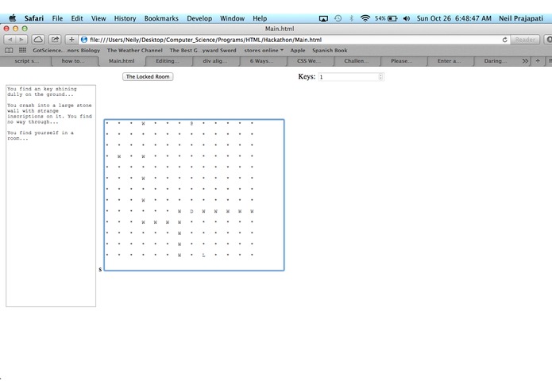Viewport: 552px width, 392px height.
Task: Click the Reader button
Action: pos(525,40)
